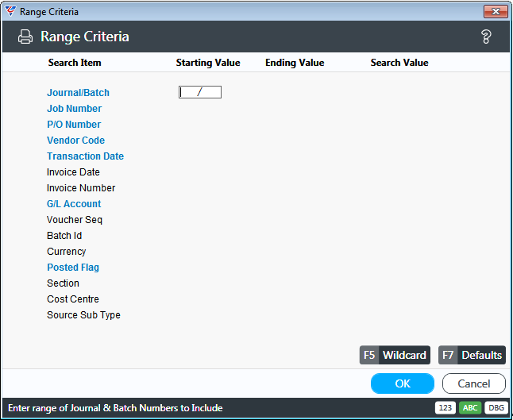Pick the Vendor Code search item
Viewport: 513px width, 420px height.
tap(76, 141)
